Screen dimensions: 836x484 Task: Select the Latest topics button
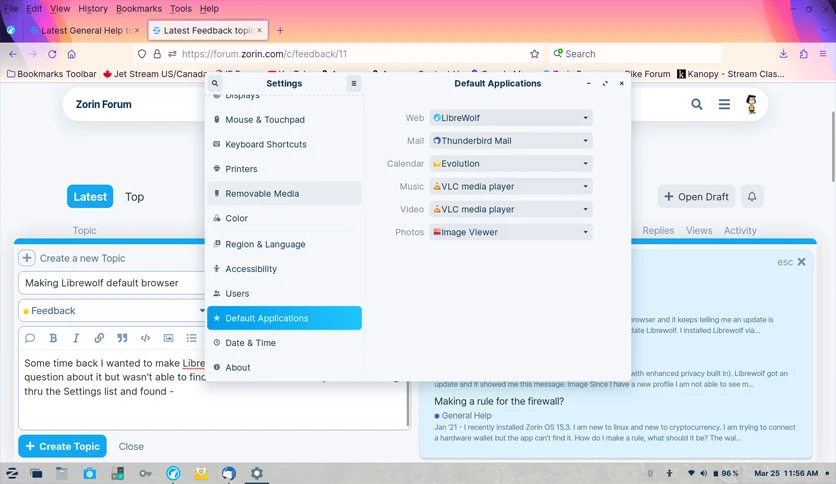click(90, 197)
